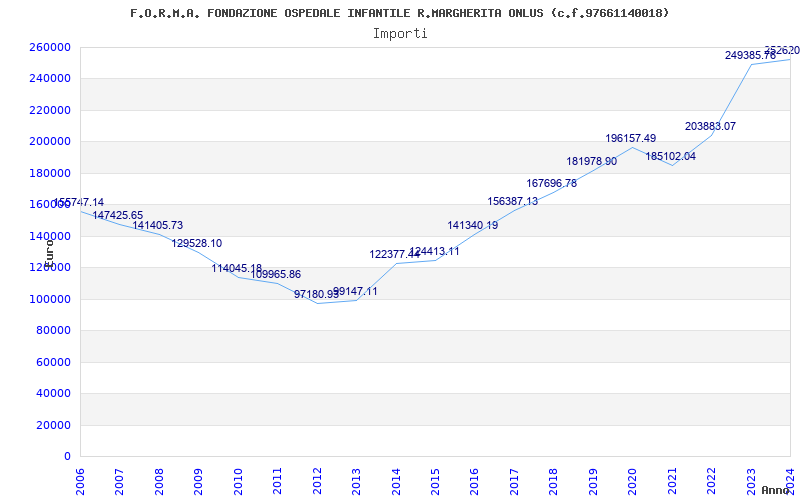
Task: Select data label 99147.11
Action: (356, 292)
